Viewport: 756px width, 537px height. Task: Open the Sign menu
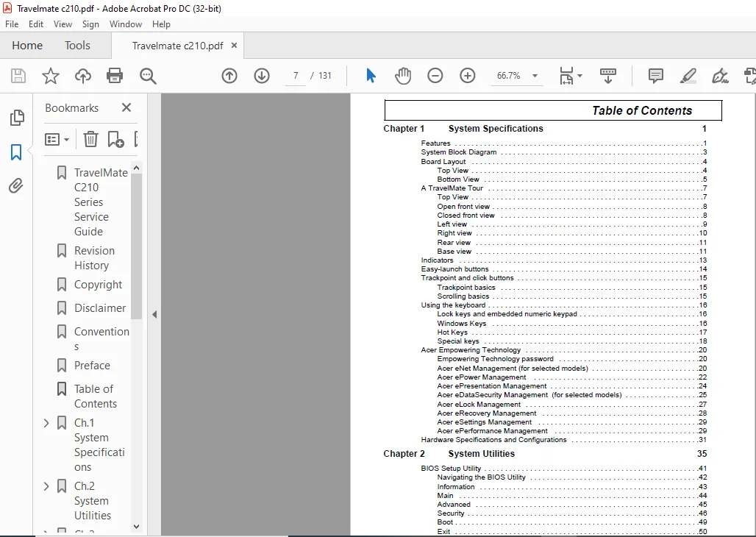[x=90, y=24]
